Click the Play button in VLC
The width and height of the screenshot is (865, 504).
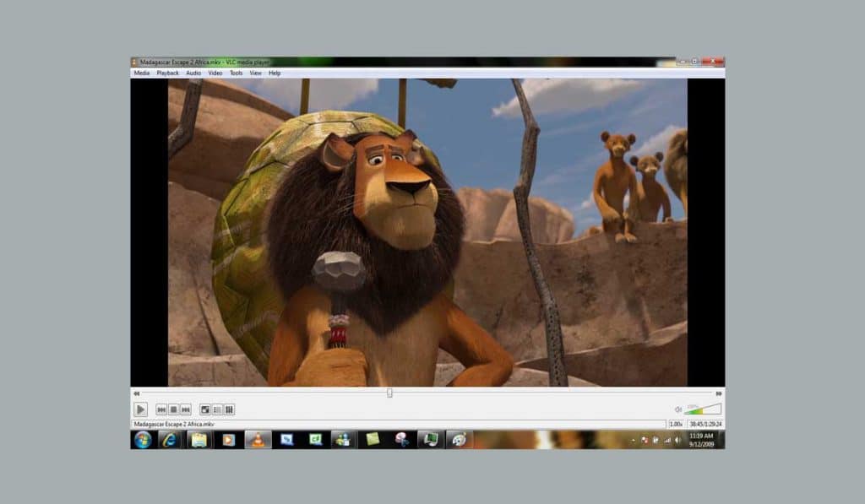141,409
